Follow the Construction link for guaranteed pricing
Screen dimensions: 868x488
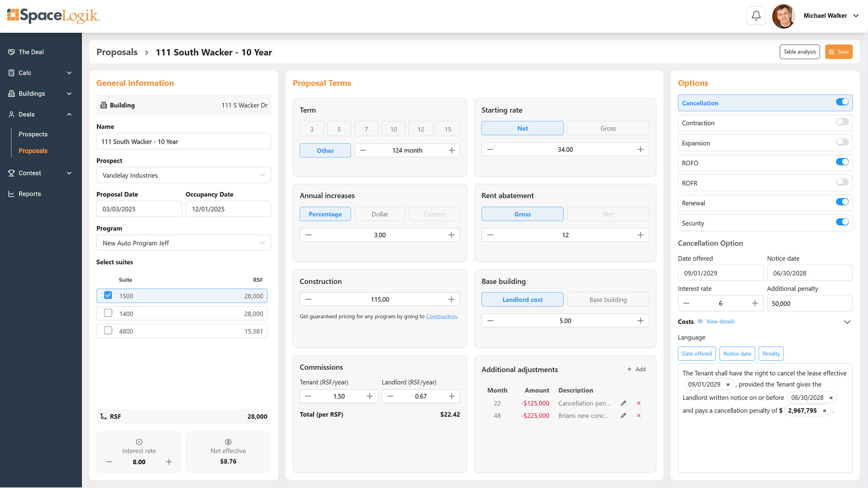click(x=441, y=317)
